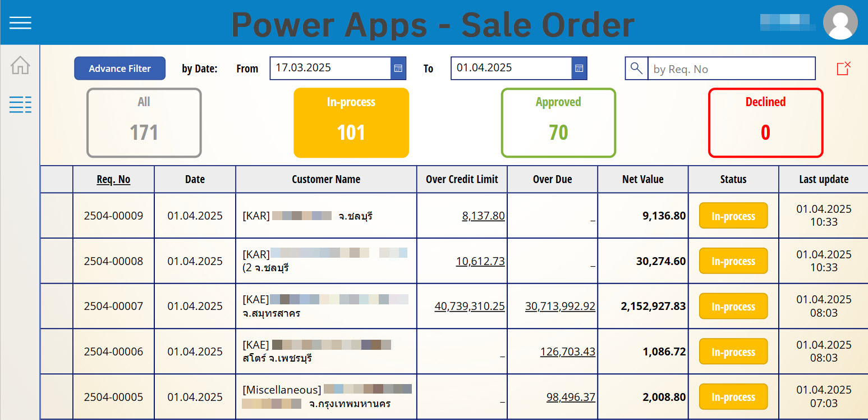Open the In-process status of request 2504-00006
The width and height of the screenshot is (868, 420).
click(x=733, y=352)
